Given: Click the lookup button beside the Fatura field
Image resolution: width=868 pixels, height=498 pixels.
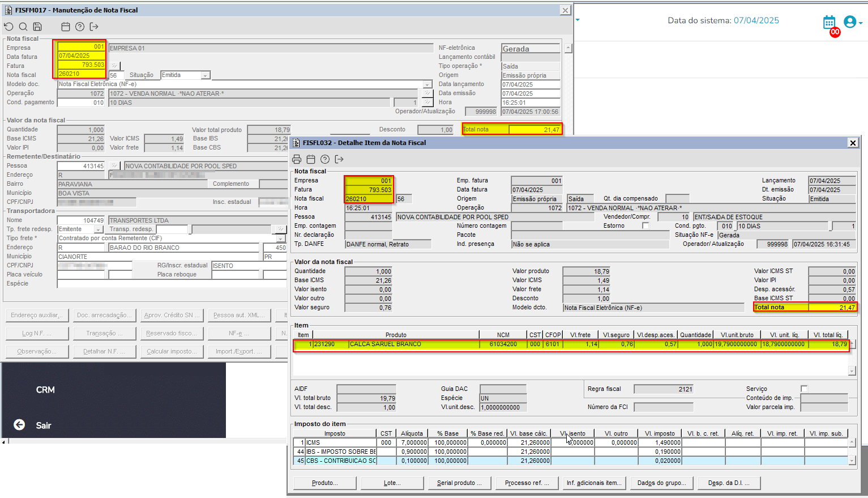Looking at the screenshot, I should click(114, 66).
